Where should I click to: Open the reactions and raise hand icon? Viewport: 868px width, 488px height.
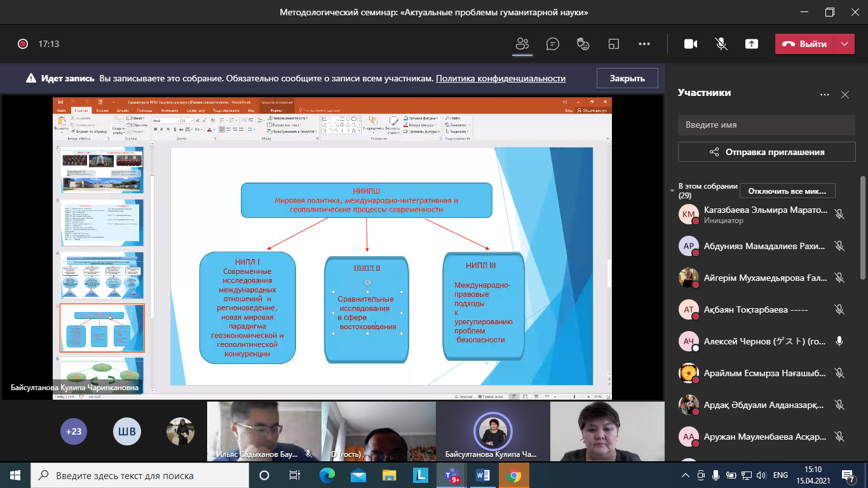pos(583,44)
